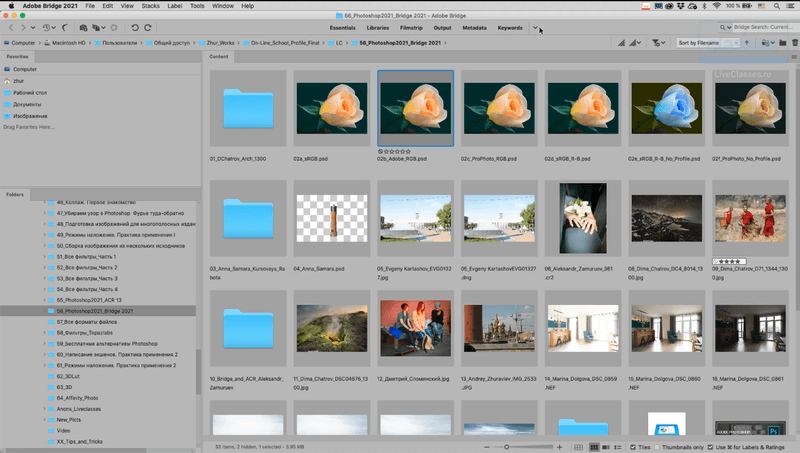Open thumbnail quality options triangle icon
The height and width of the screenshot is (453, 800).
click(635, 43)
